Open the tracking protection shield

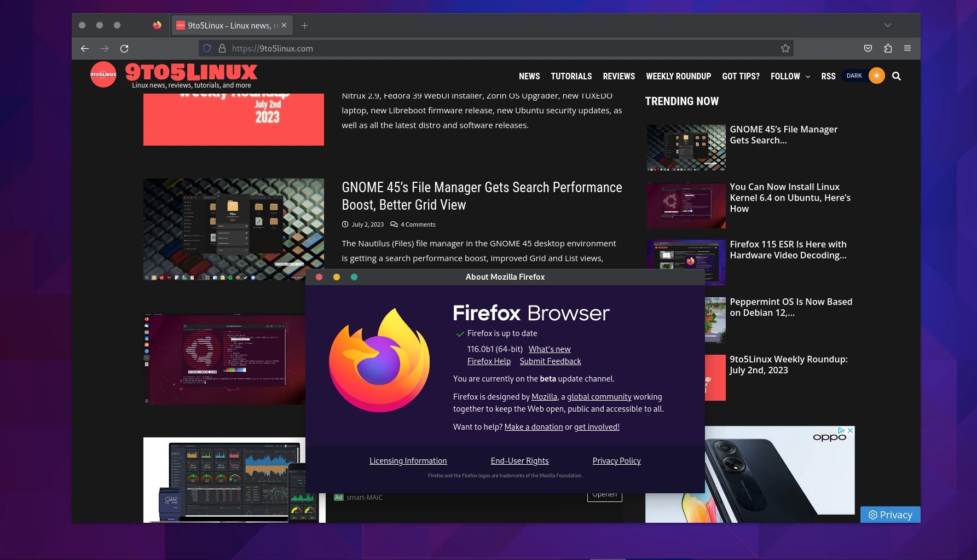coord(207,48)
